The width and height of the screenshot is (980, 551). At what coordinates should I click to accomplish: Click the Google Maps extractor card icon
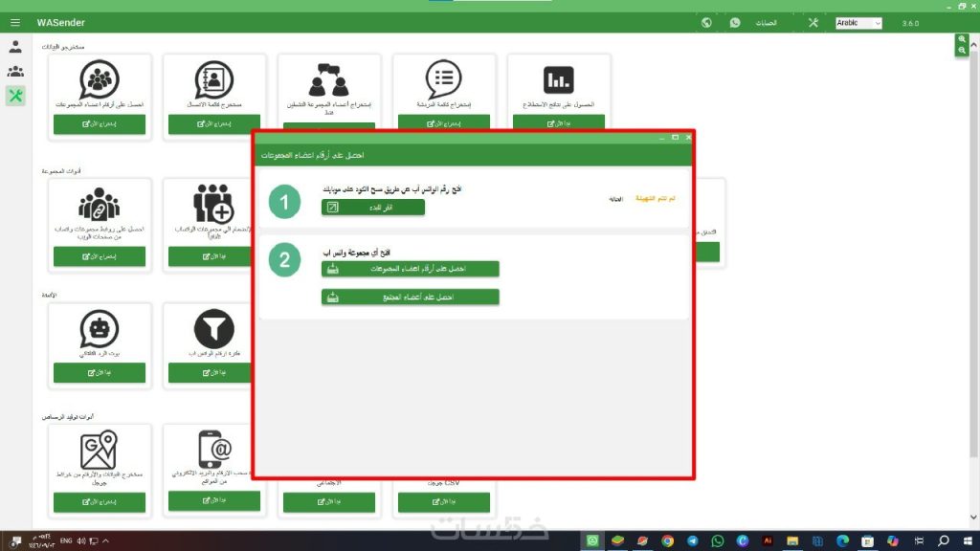coord(99,450)
